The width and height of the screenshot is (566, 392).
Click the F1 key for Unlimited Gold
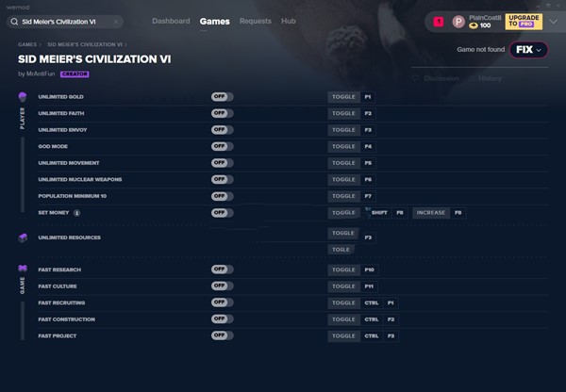tap(368, 97)
